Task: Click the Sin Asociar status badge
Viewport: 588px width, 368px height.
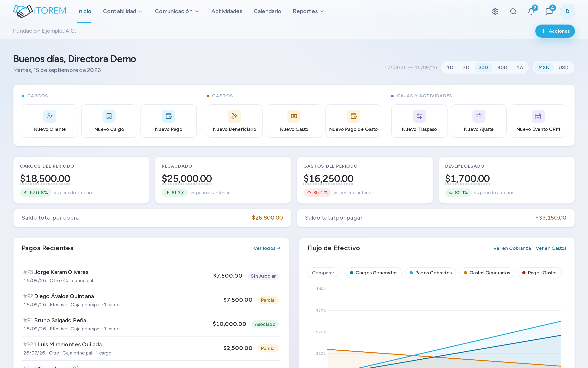Action: pos(263,276)
